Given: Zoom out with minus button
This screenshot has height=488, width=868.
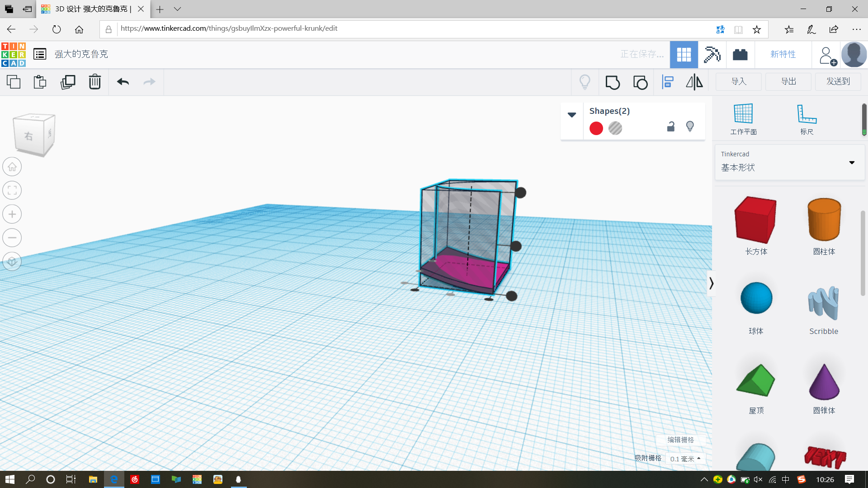Looking at the screenshot, I should [12, 238].
